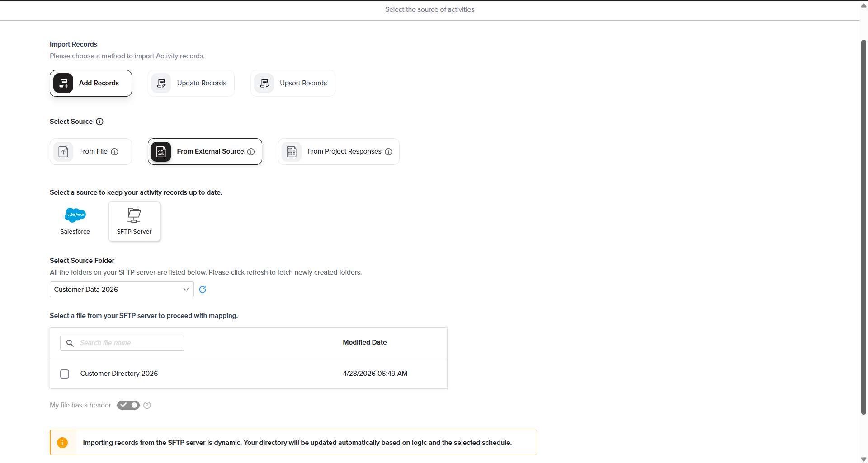Choose Salesforce as the source

click(x=75, y=221)
